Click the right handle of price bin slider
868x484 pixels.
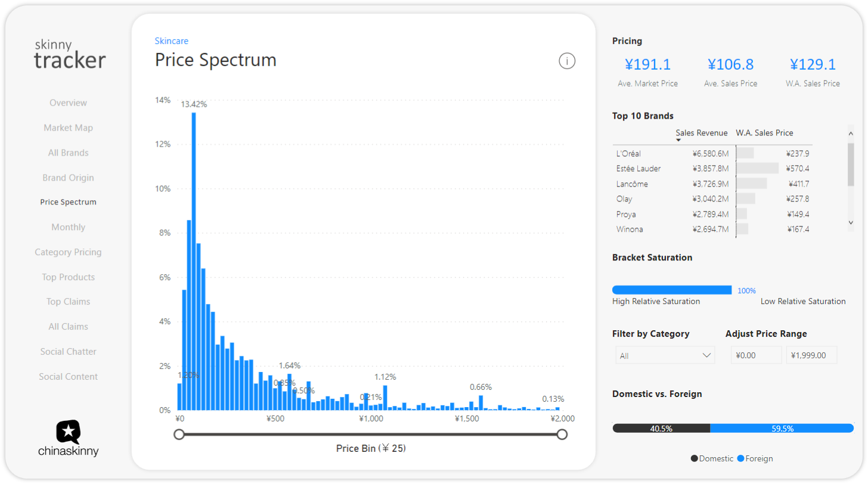click(x=562, y=435)
